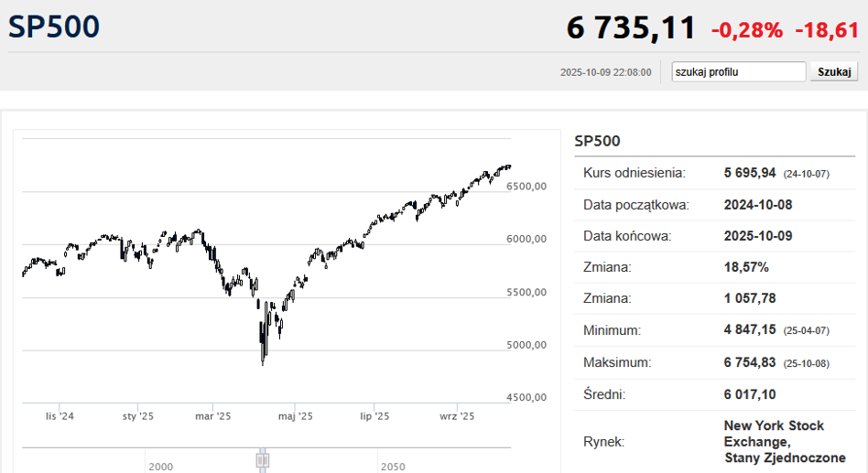
Task: Click the Minimum value 4 847,15 row
Action: pyautogui.click(x=750, y=330)
